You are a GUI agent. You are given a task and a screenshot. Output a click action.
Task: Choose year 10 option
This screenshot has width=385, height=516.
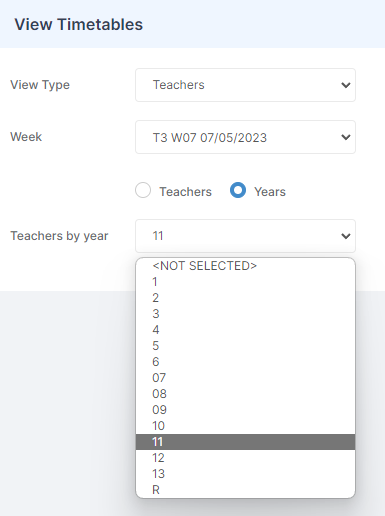(x=245, y=426)
